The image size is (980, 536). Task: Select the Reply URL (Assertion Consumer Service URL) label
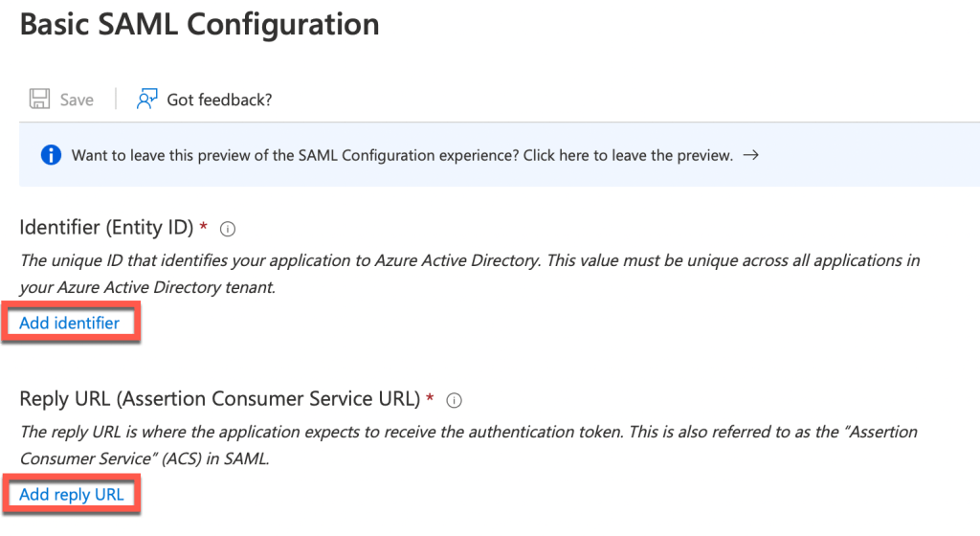(x=220, y=398)
